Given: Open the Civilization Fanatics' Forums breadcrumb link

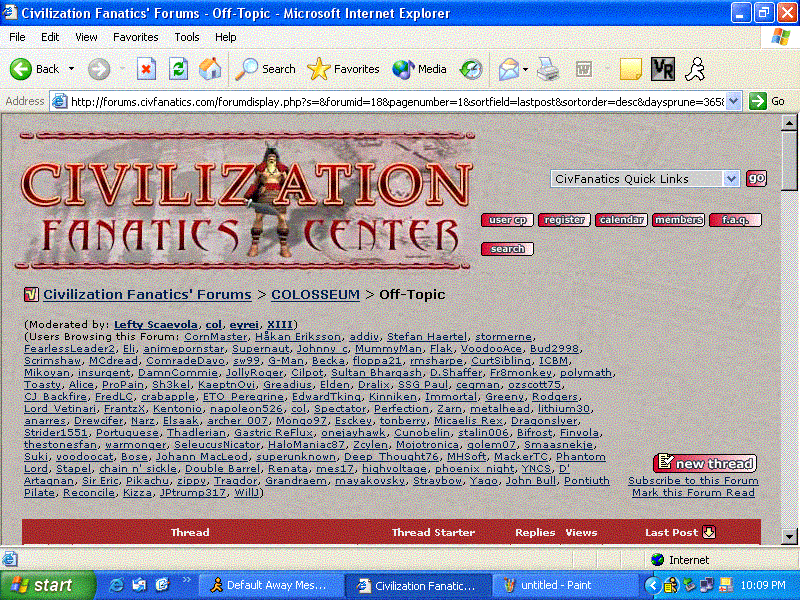Looking at the screenshot, I should click(147, 294).
